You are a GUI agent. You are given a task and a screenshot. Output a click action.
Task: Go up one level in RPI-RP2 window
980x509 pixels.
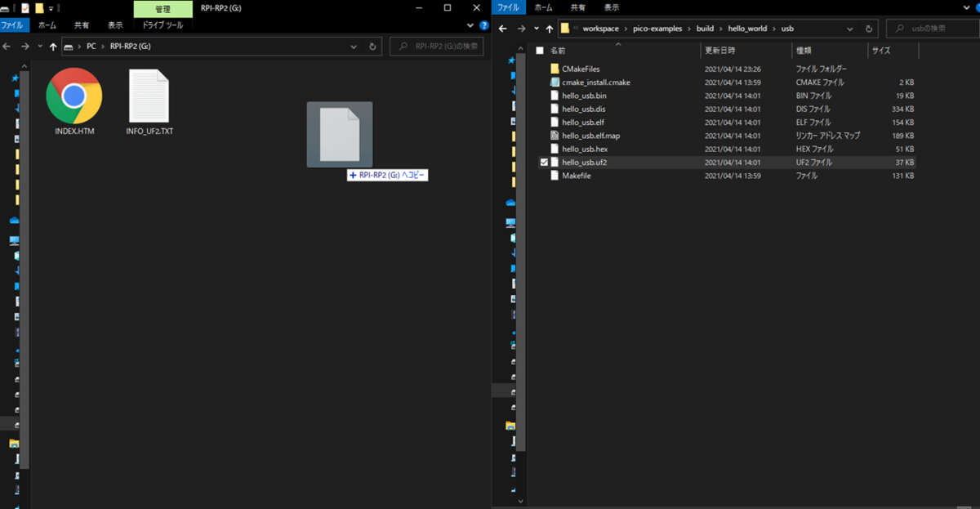point(53,47)
